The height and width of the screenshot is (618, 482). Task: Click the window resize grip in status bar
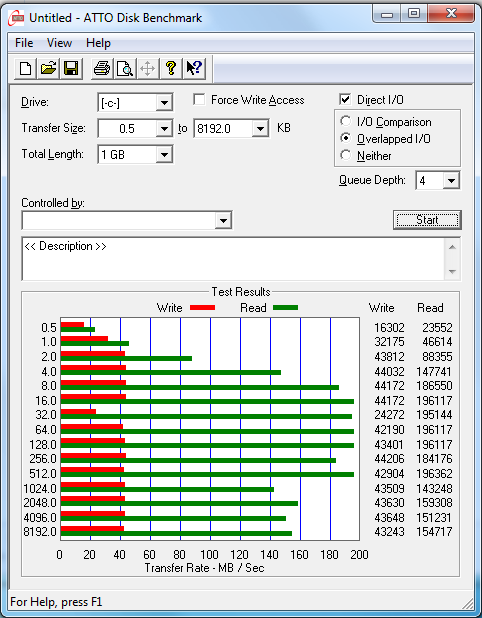[467, 603]
